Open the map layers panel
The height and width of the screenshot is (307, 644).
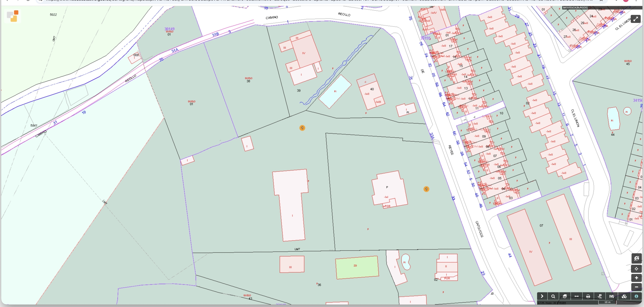pos(565,296)
